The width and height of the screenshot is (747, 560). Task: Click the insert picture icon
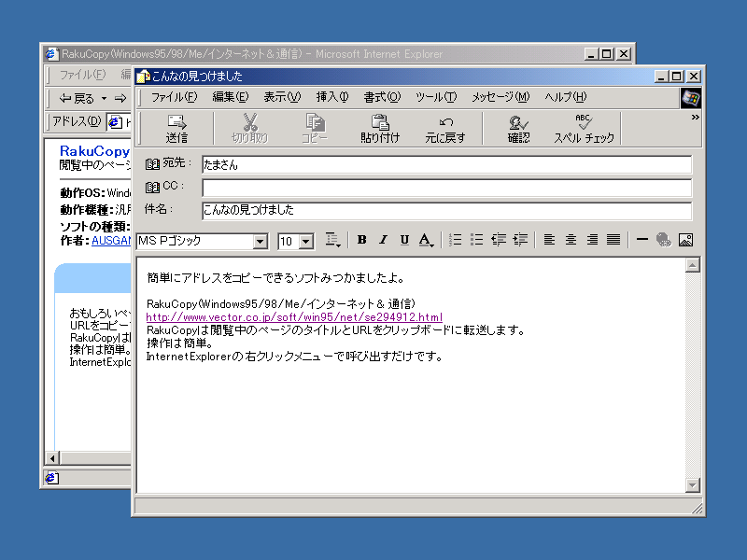point(685,240)
